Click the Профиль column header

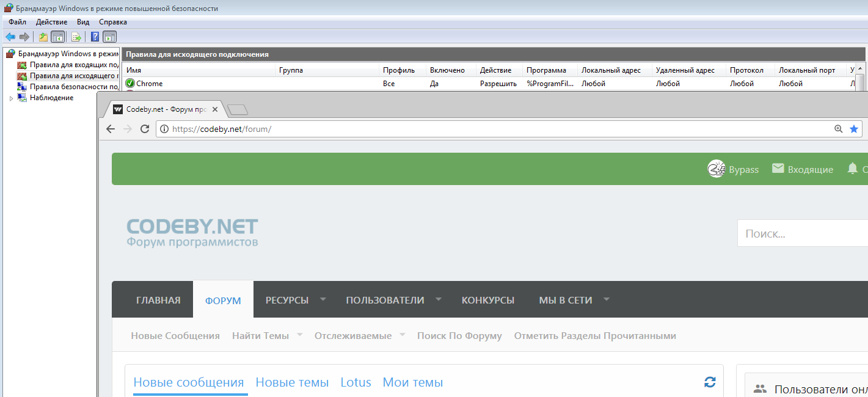pos(402,70)
